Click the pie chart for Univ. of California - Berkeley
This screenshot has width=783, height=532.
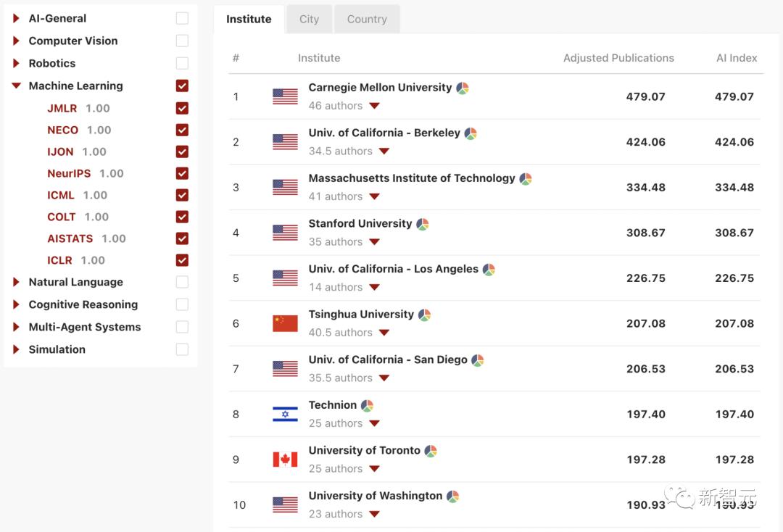pyautogui.click(x=471, y=134)
